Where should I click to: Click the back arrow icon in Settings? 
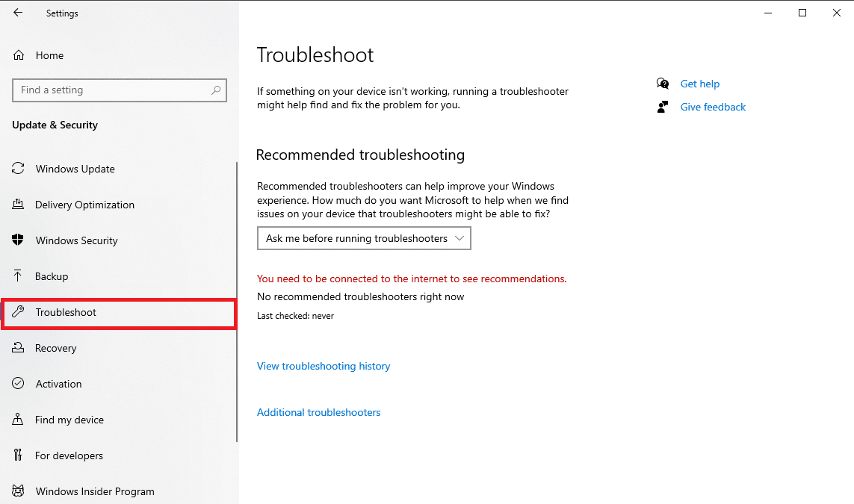pyautogui.click(x=18, y=13)
